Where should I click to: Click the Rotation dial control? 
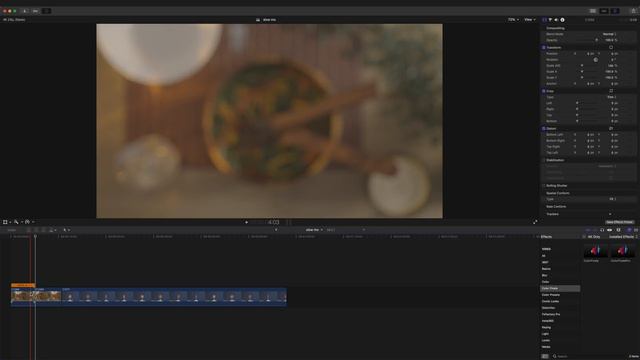596,60
